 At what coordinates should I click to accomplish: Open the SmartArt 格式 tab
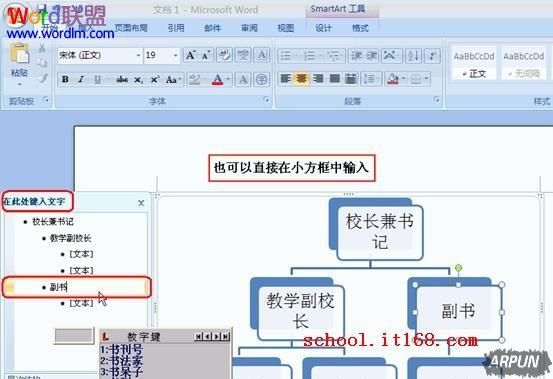(360, 28)
